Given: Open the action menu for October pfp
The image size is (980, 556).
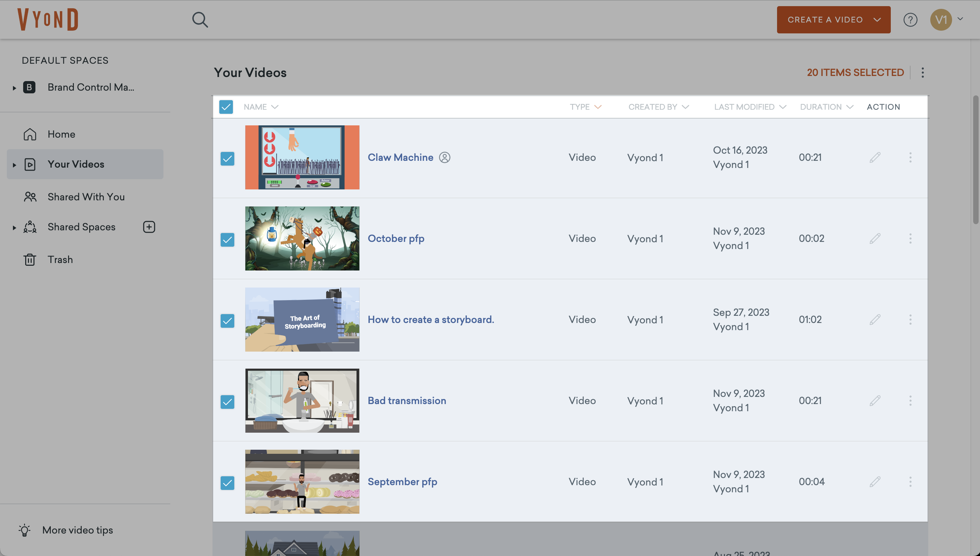Looking at the screenshot, I should click(x=910, y=238).
